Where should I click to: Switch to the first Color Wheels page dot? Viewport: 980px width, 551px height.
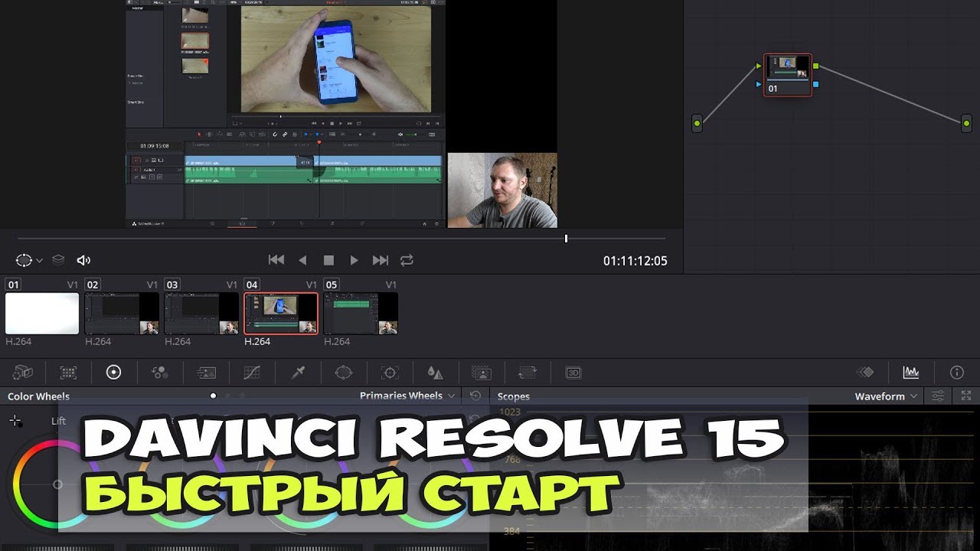coord(213,396)
